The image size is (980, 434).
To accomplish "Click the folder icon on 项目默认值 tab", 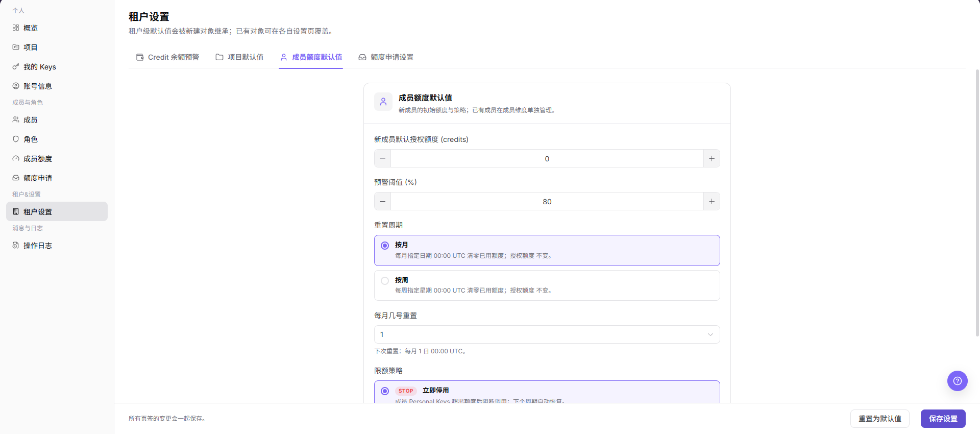I will tap(219, 57).
